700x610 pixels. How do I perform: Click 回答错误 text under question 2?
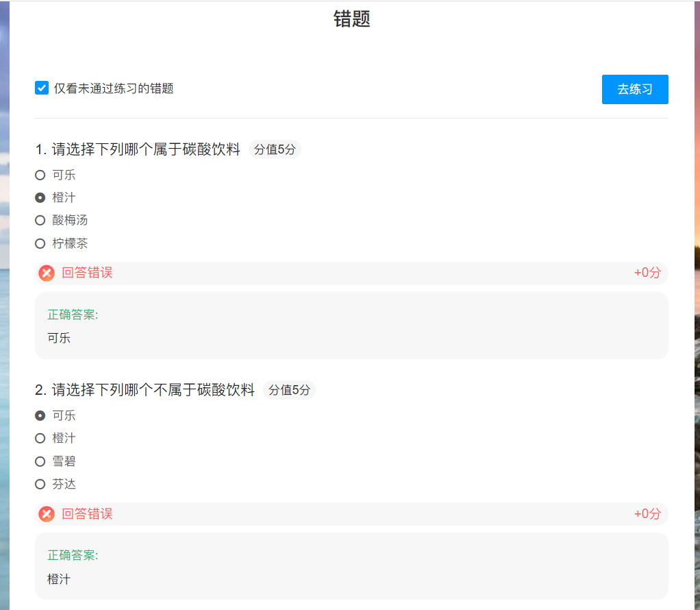[x=87, y=514]
